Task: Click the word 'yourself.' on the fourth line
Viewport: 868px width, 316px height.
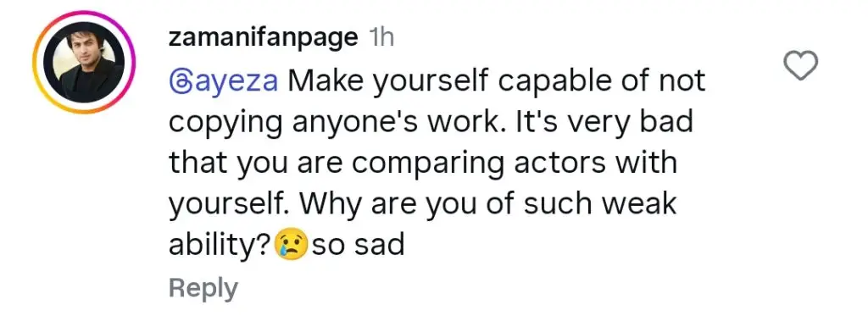Action: [230, 204]
